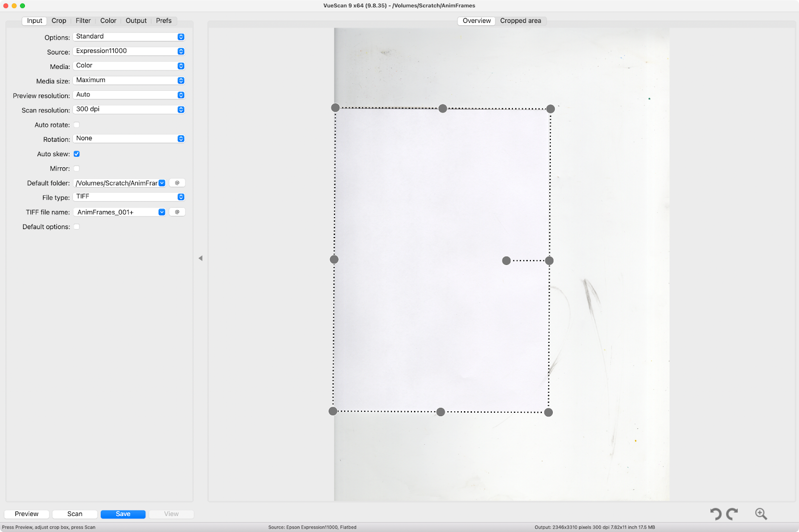Open the Options dropdown set to Standard
This screenshot has height=532, width=799.
coord(129,37)
